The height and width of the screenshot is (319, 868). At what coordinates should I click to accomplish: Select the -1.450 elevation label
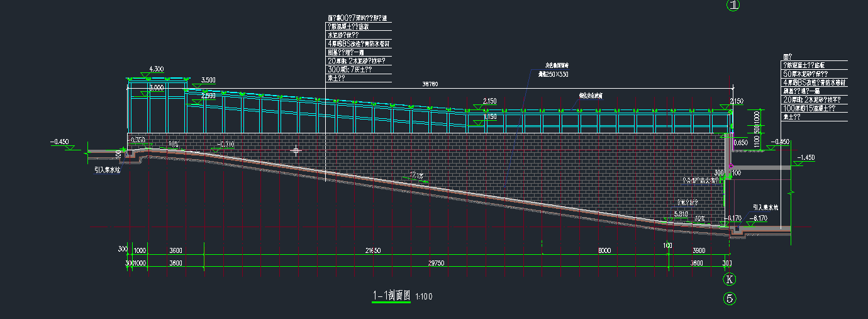806,157
